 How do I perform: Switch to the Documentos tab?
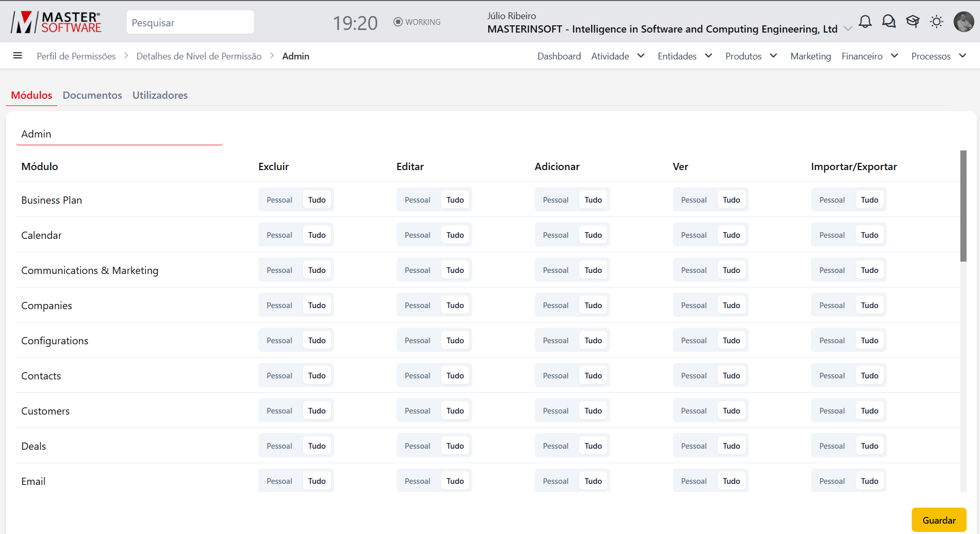coord(92,95)
